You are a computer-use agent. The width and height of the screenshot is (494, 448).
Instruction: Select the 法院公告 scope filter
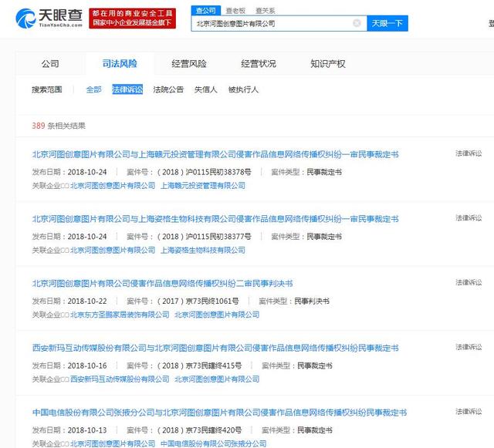168,90
